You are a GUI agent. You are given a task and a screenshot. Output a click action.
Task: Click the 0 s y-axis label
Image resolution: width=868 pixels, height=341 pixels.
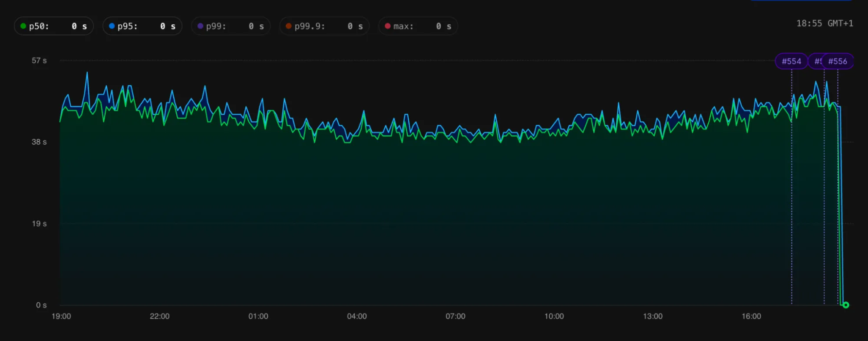pos(41,305)
